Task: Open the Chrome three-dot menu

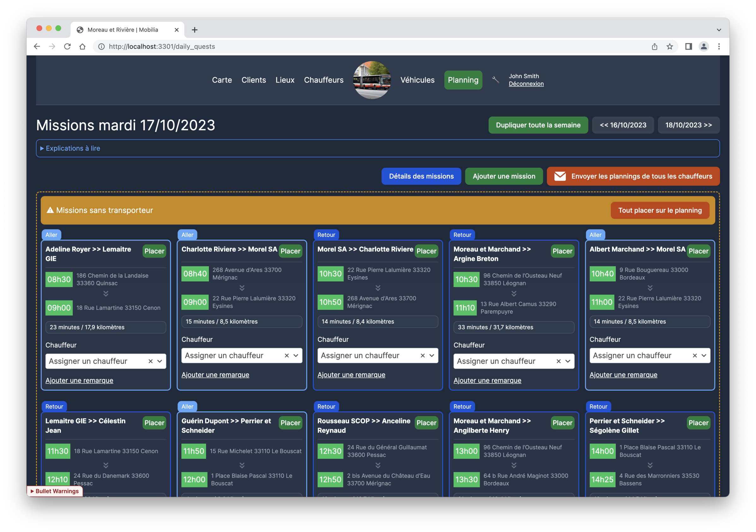Action: click(x=719, y=46)
